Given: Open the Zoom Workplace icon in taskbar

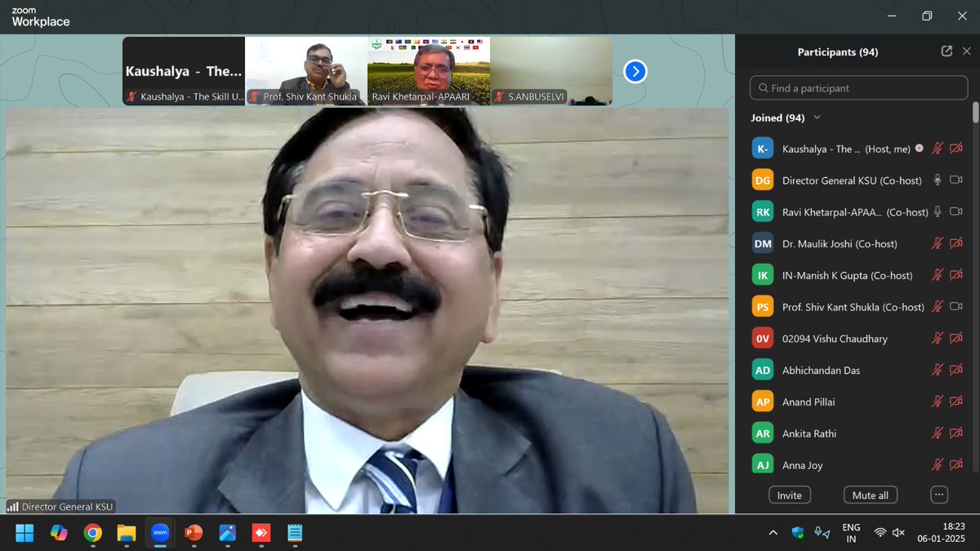Looking at the screenshot, I should [x=160, y=533].
